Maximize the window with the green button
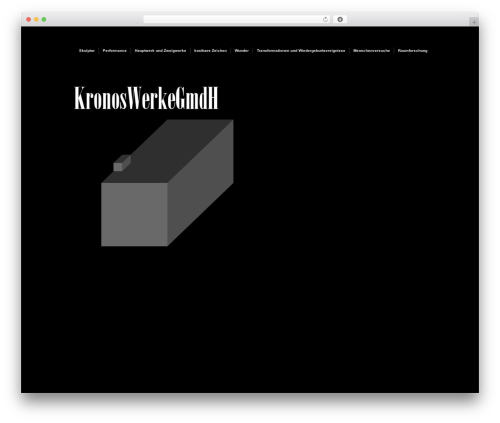 tap(44, 19)
